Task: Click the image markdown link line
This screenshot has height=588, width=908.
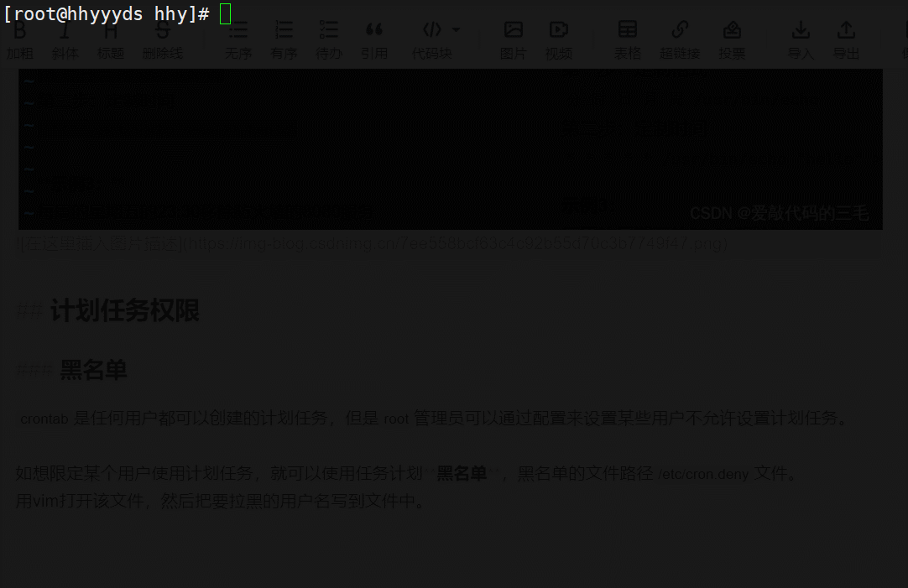Action: 372,243
